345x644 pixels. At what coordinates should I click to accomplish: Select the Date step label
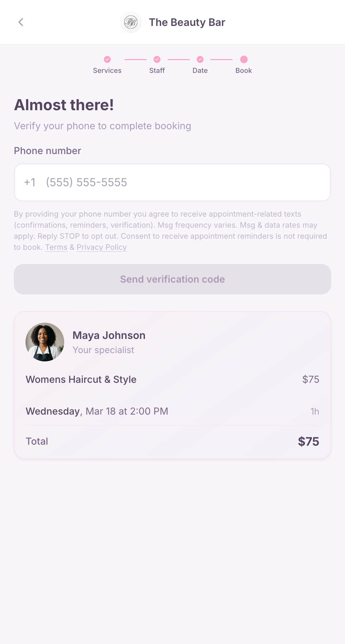[x=200, y=70]
